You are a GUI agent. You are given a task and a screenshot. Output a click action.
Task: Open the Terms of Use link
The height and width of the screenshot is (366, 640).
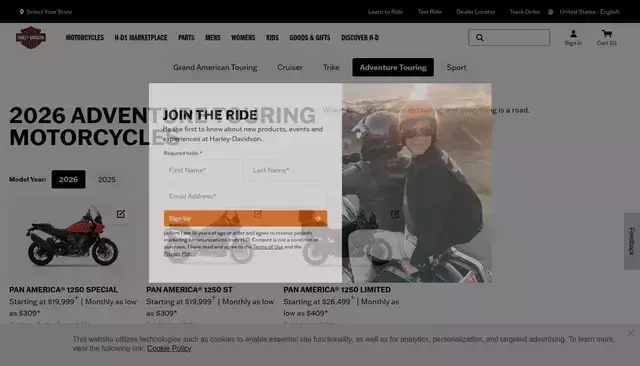[x=268, y=247]
